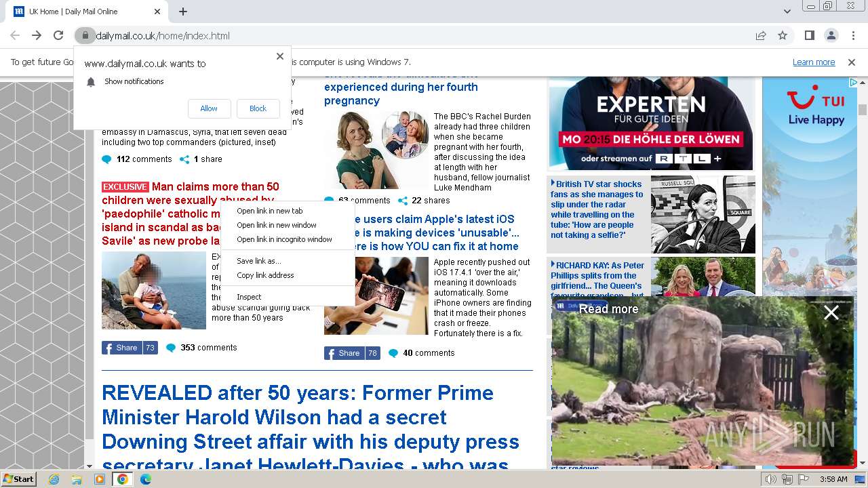Image resolution: width=868 pixels, height=488 pixels.
Task: Click the 1 share icon
Action: 184,159
